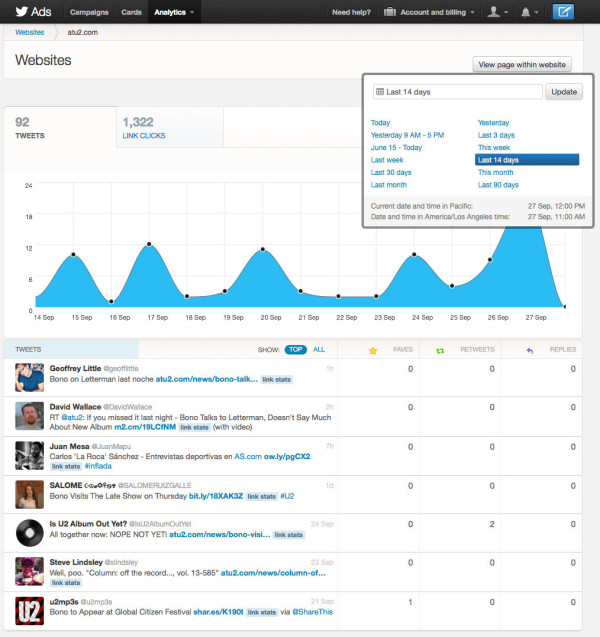Screen dimensions: 600x637
Task: Open bit.ly/18XAK3Z link
Action: click(x=216, y=496)
